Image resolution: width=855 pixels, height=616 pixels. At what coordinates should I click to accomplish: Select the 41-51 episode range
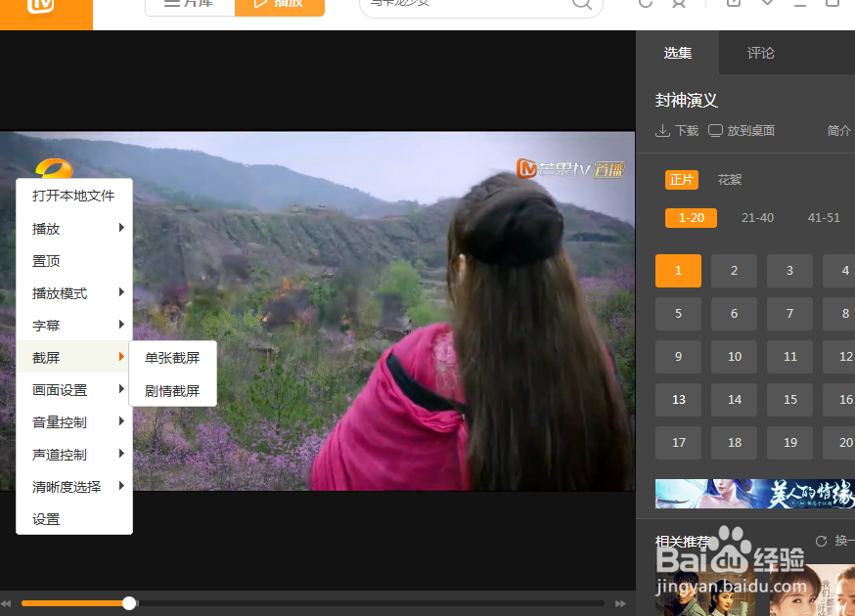pos(824,217)
